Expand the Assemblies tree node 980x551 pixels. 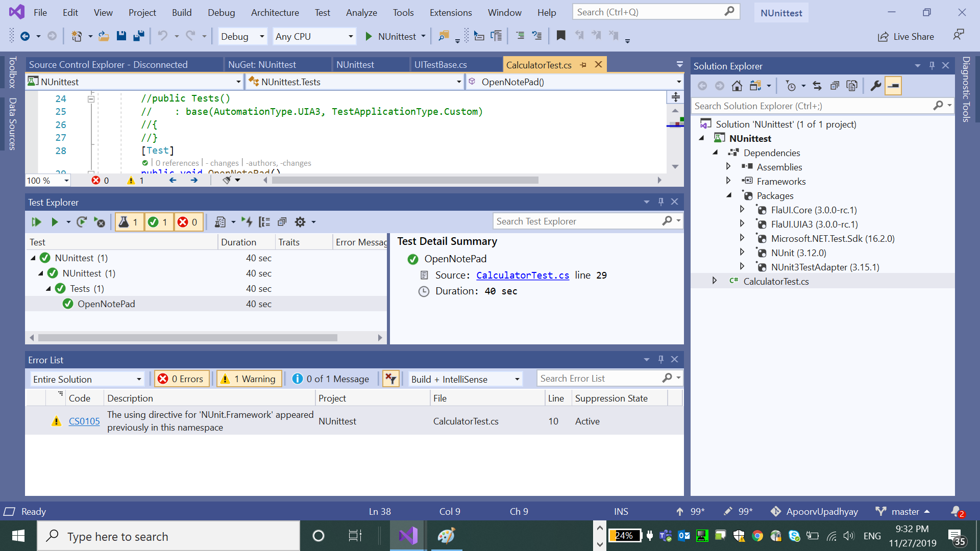pyautogui.click(x=728, y=167)
